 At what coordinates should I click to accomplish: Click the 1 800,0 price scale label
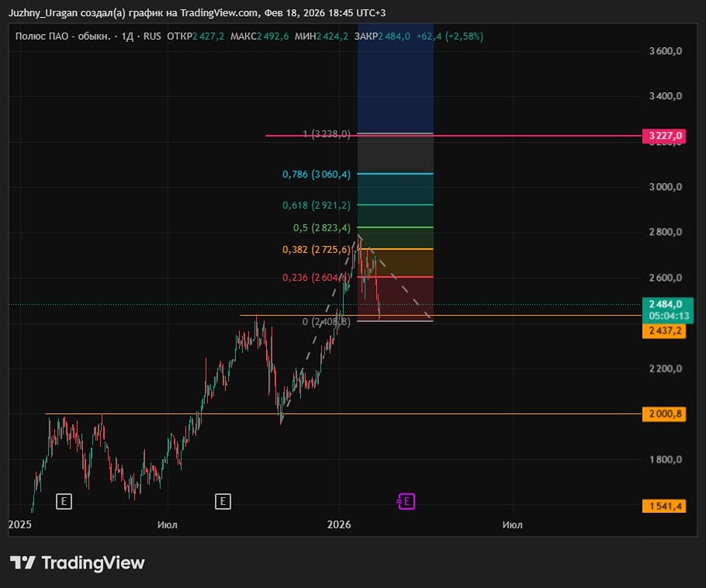(666, 460)
